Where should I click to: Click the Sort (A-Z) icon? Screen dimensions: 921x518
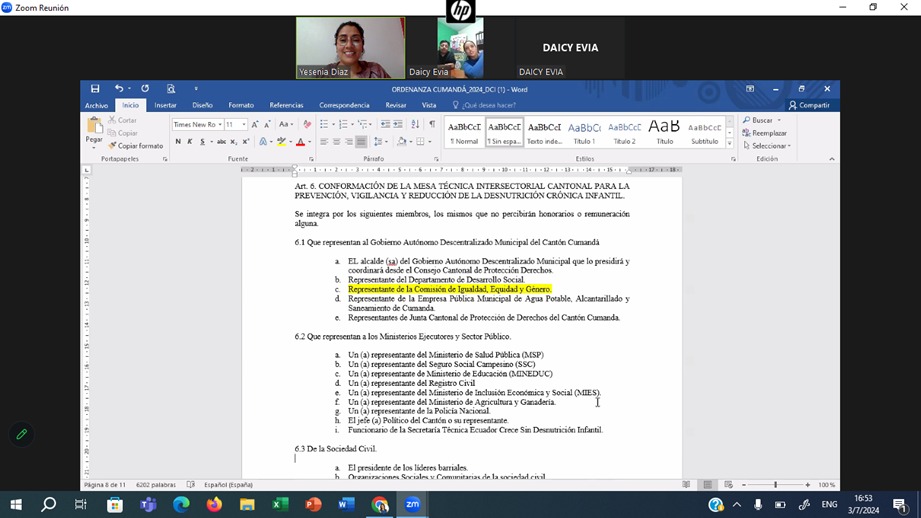[x=416, y=125]
